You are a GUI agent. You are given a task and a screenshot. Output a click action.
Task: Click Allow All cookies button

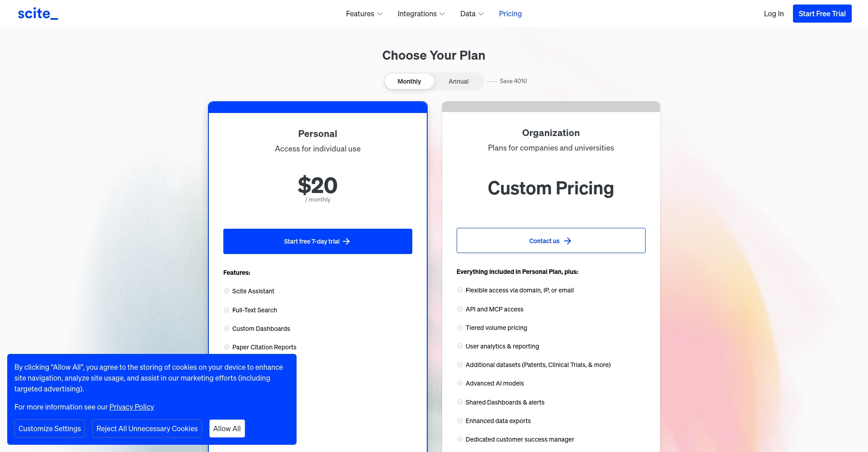(227, 428)
